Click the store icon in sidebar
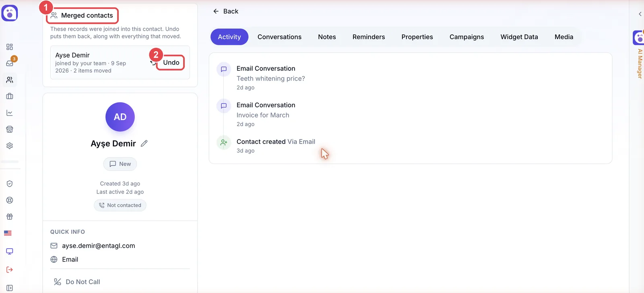 [10, 129]
